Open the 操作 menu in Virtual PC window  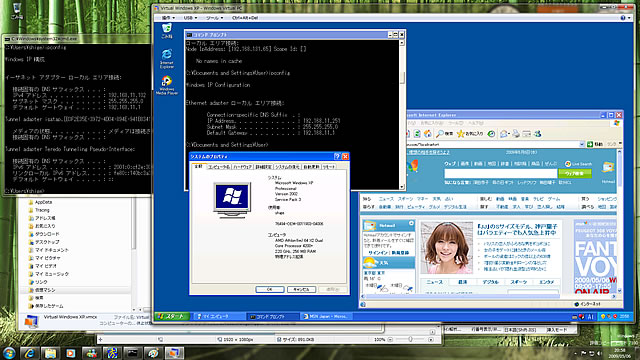point(168,18)
